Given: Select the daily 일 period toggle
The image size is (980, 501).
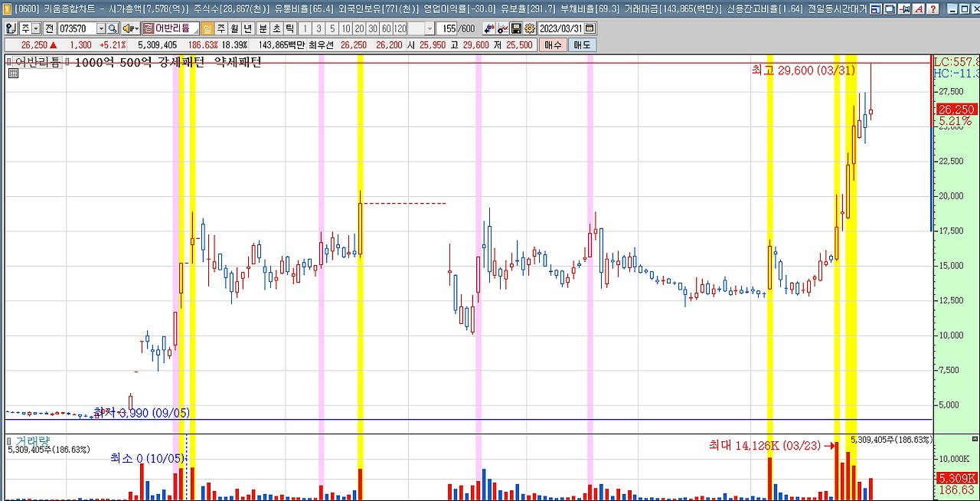Looking at the screenshot, I should tap(207, 28).
